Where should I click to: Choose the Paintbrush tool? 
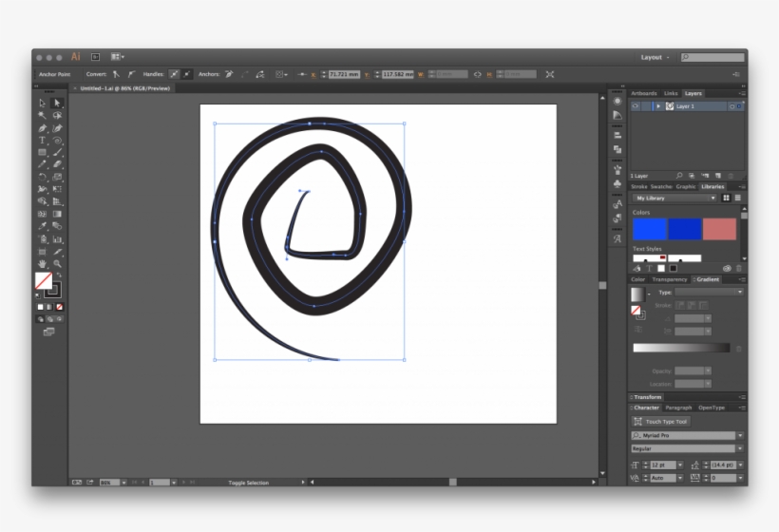[57, 153]
